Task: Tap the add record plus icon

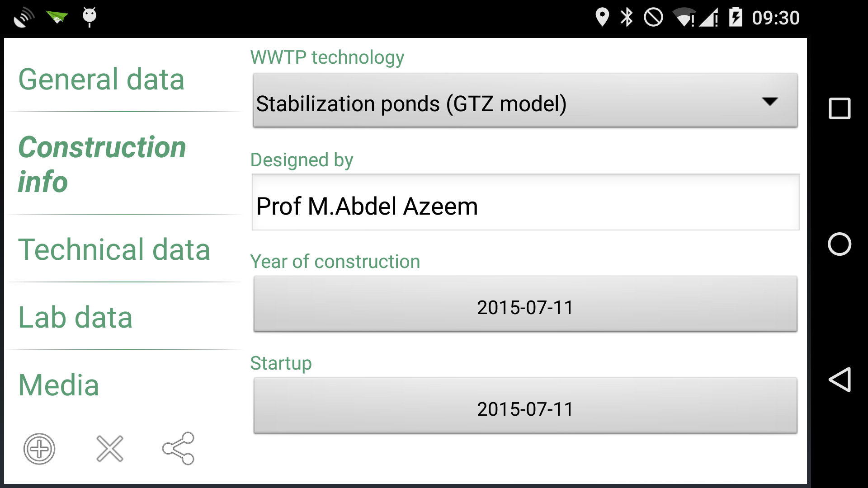Action: [39, 449]
